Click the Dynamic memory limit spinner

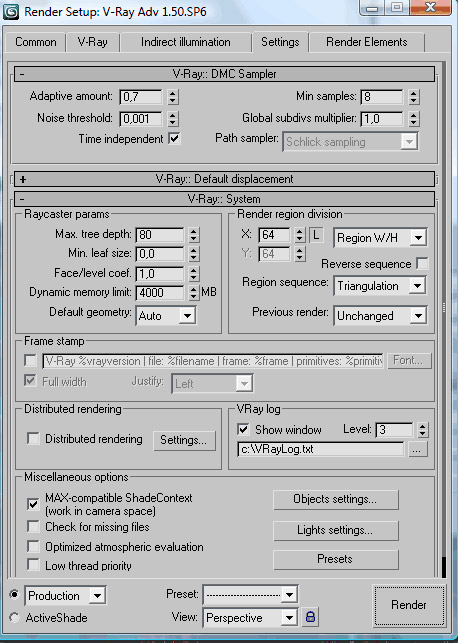(x=194, y=293)
